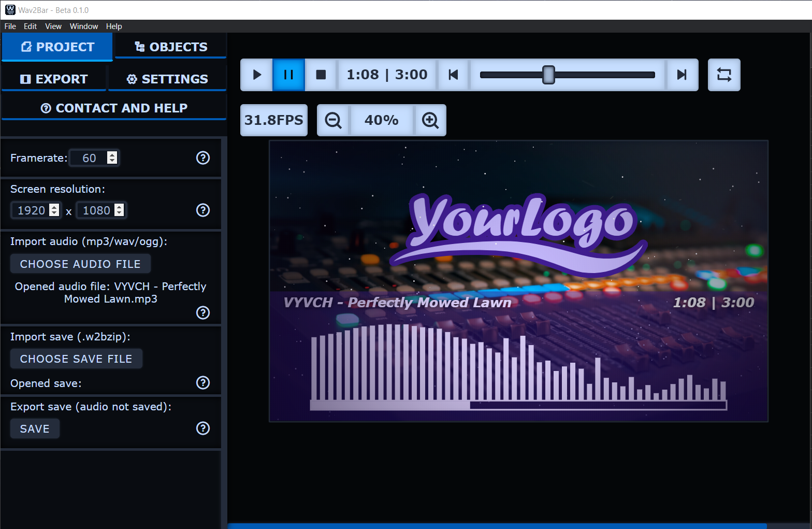Open the File menu
This screenshot has width=812, height=529.
click(x=10, y=26)
